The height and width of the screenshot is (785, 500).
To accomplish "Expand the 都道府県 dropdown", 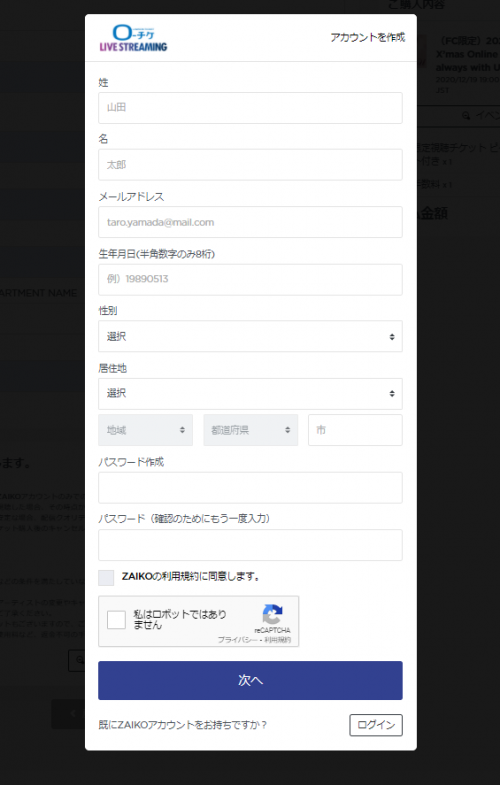I will (250, 430).
